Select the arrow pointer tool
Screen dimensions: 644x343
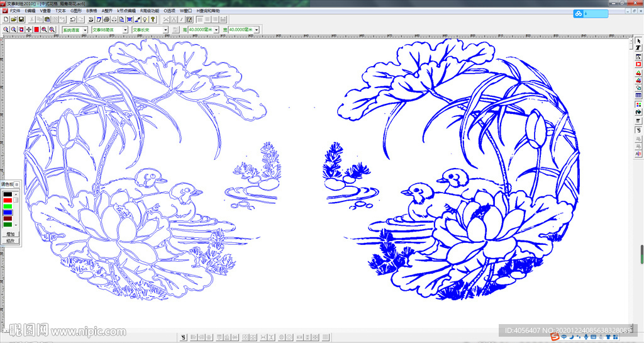click(x=638, y=42)
